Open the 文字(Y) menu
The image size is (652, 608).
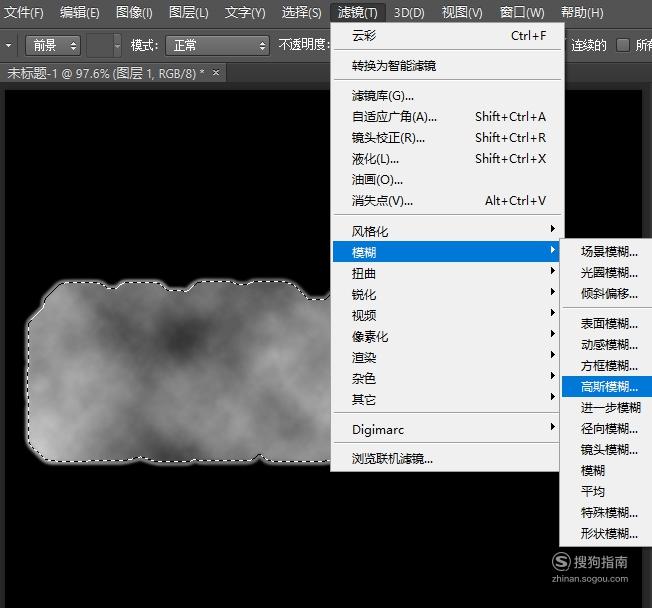(245, 12)
